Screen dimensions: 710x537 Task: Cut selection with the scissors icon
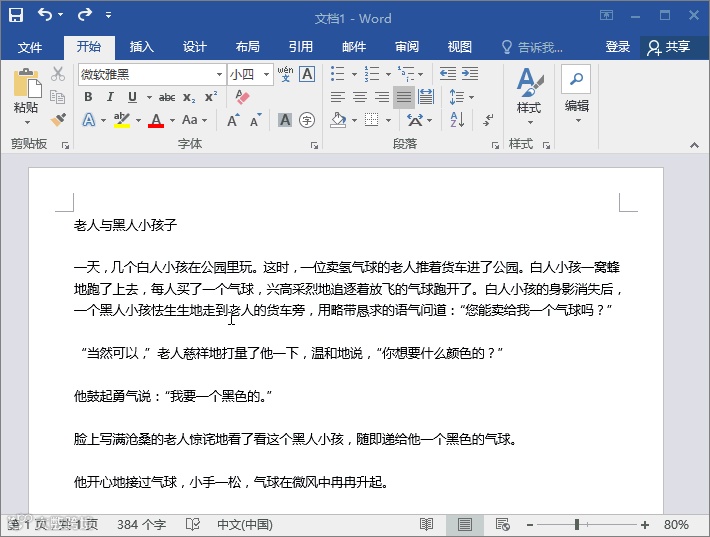pyautogui.click(x=58, y=74)
